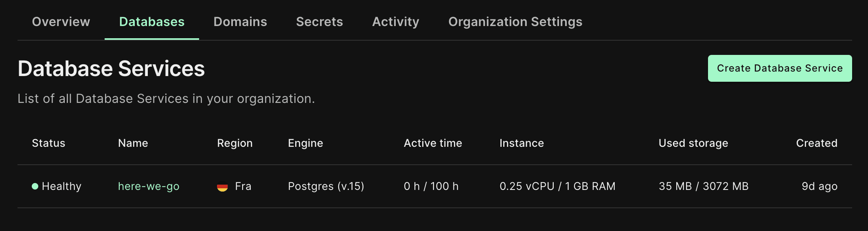
Task: Click the Status column header
Action: point(48,143)
